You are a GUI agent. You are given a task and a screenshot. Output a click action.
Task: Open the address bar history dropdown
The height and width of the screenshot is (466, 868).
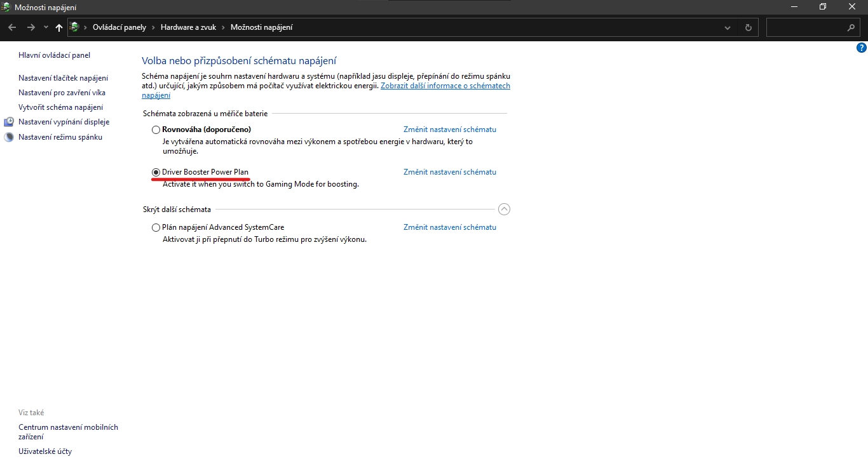pyautogui.click(x=728, y=27)
